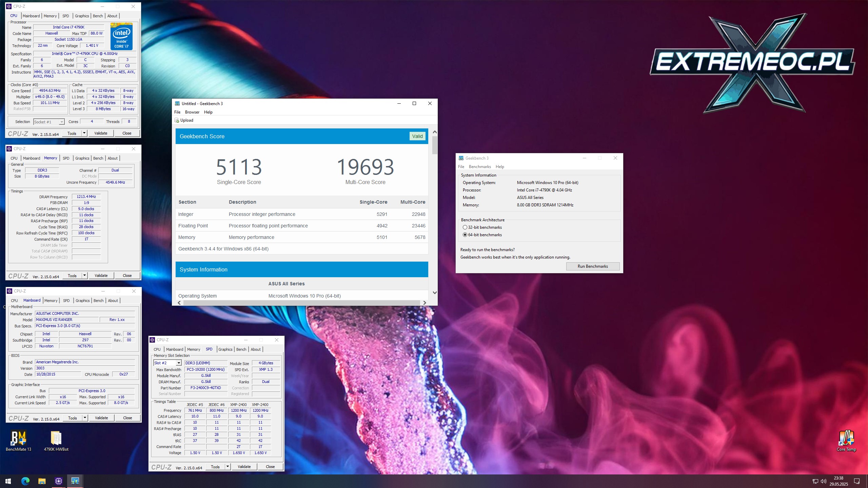
Task: Click the DRAM Frequency value 1213.4 MHz
Action: (86, 197)
